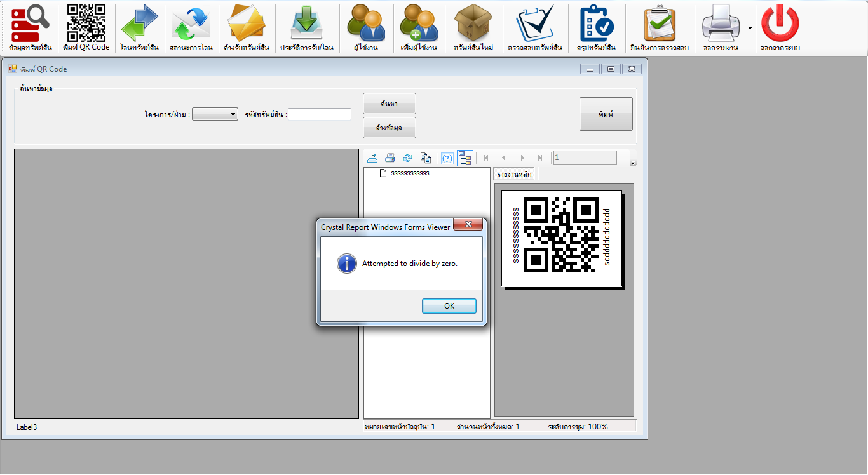The height and width of the screenshot is (475, 868).
Task: Open ผู้ใช้งาน users icon
Action: coord(366,29)
